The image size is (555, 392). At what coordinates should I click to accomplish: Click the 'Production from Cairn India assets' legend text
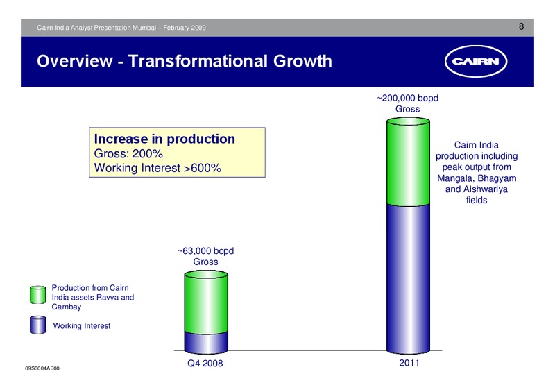click(93, 297)
